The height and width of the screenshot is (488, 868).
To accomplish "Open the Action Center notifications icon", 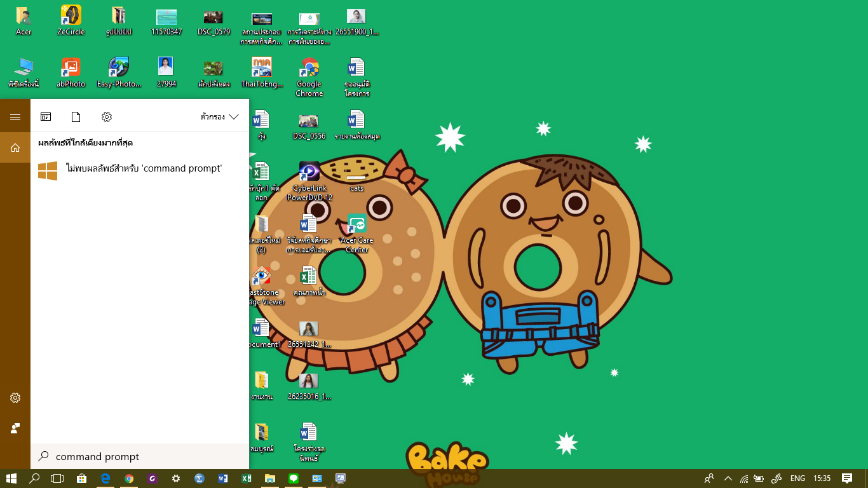I will 846,478.
